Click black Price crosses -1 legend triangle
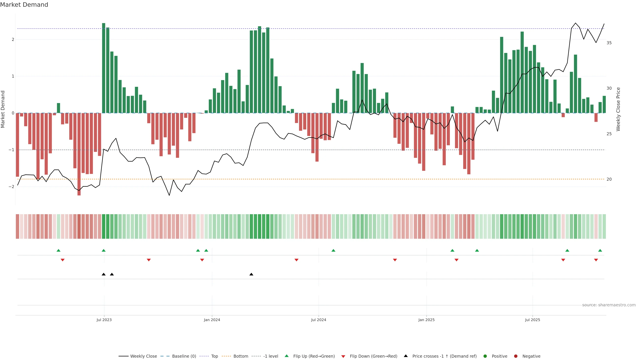Image resolution: width=644 pixels, height=362 pixels. point(406,356)
